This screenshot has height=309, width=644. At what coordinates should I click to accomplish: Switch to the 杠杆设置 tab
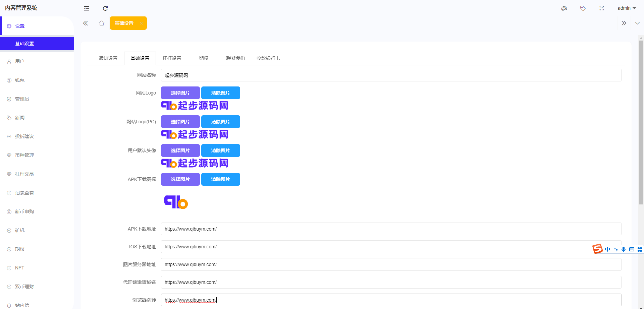[x=172, y=58]
